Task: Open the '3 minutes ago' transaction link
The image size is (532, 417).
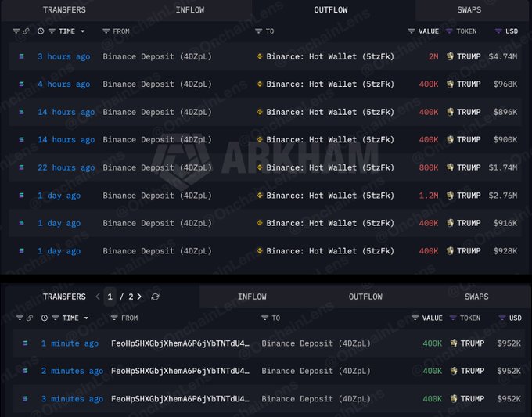Action: tap(72, 399)
